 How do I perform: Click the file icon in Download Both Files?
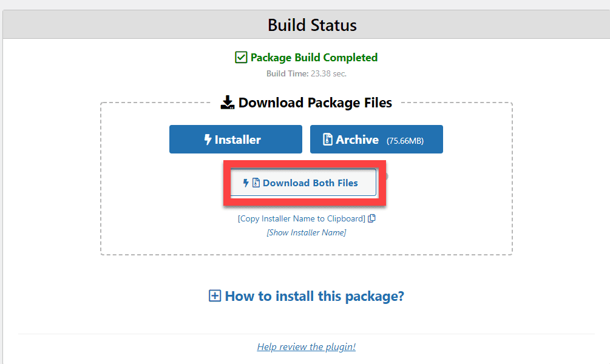[x=256, y=183]
